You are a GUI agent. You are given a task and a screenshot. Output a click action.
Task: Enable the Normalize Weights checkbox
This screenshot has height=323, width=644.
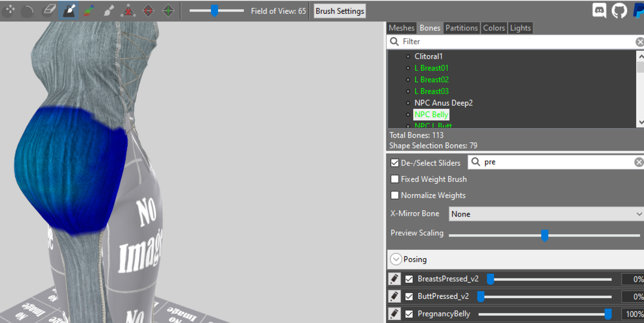click(395, 195)
